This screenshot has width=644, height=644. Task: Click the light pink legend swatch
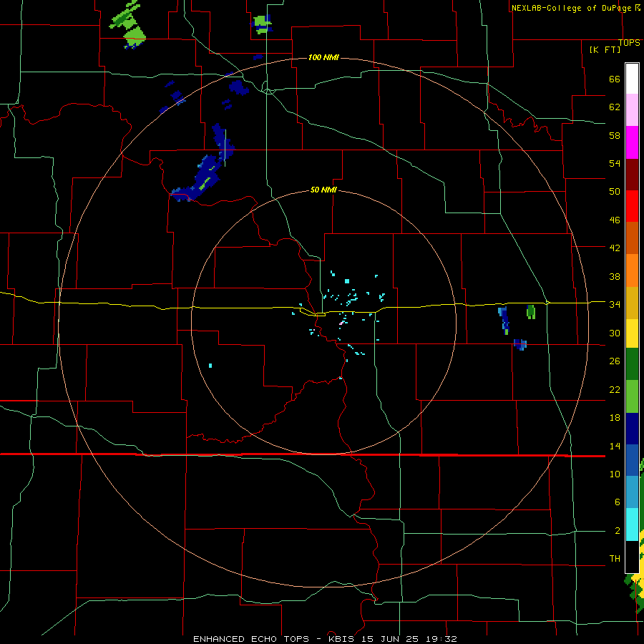[632, 109]
